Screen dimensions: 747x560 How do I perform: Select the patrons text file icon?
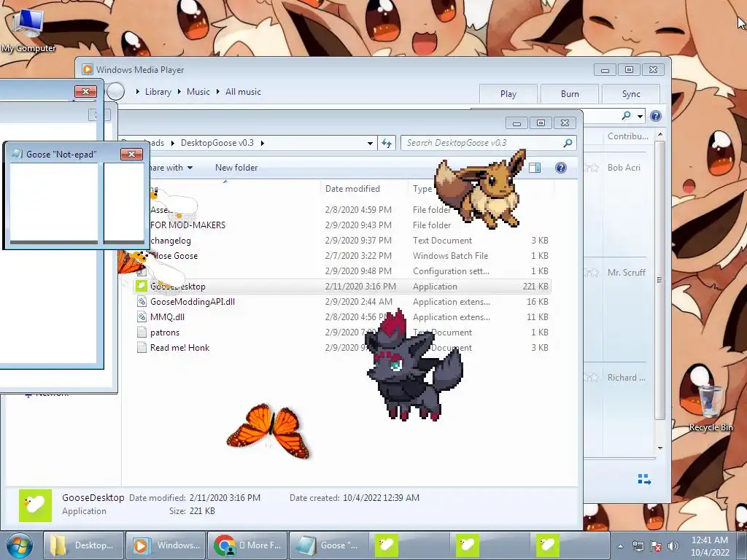(x=141, y=332)
